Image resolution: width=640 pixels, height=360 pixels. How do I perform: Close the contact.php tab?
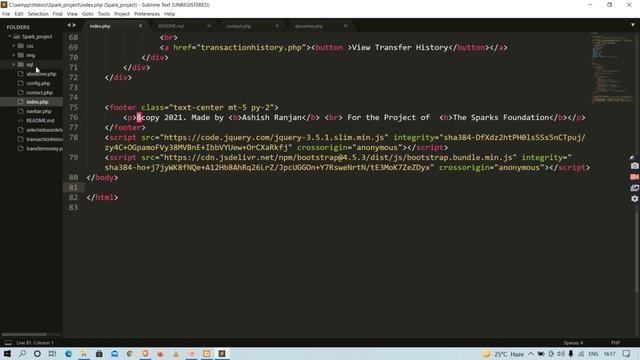pos(277,26)
